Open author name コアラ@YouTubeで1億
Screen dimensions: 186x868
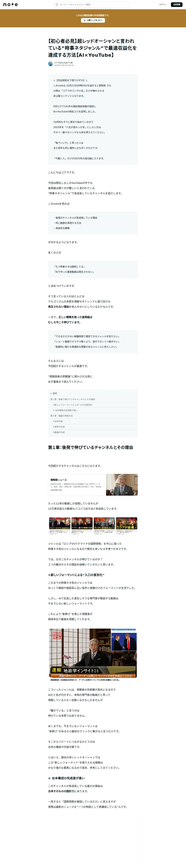63,63
